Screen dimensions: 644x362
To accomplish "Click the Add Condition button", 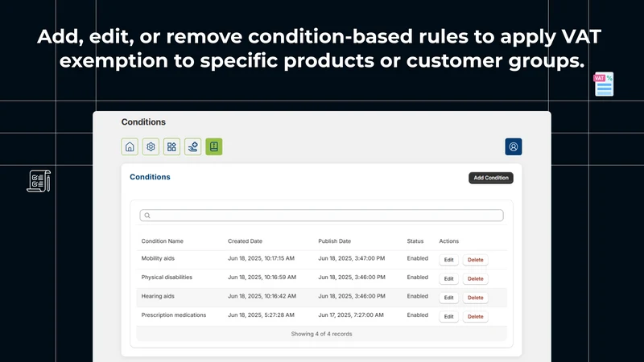I will 491,178.
